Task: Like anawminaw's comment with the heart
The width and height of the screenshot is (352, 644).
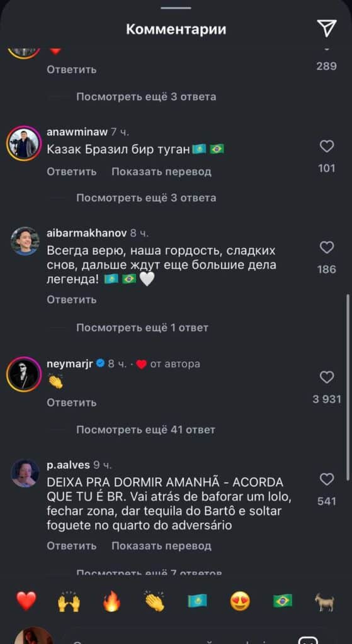Action: [327, 146]
